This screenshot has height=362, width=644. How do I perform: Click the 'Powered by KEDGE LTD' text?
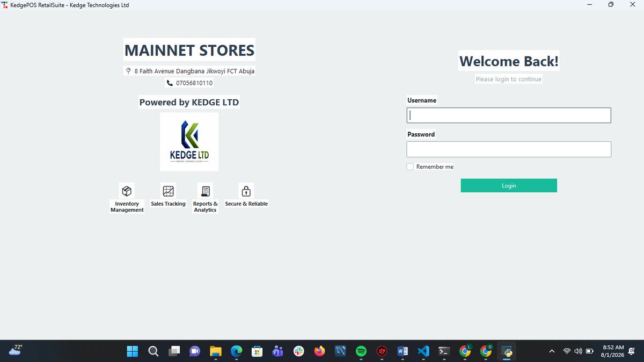(189, 102)
